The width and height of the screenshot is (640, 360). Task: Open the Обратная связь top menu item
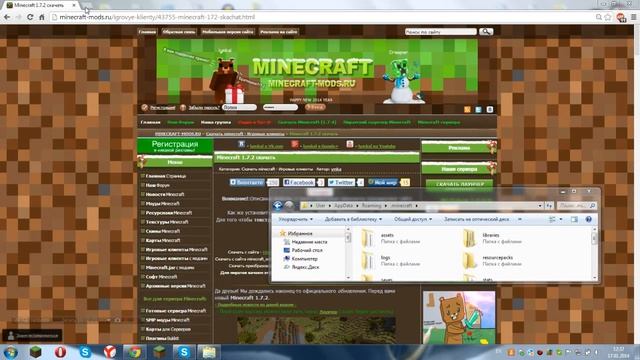(x=179, y=31)
